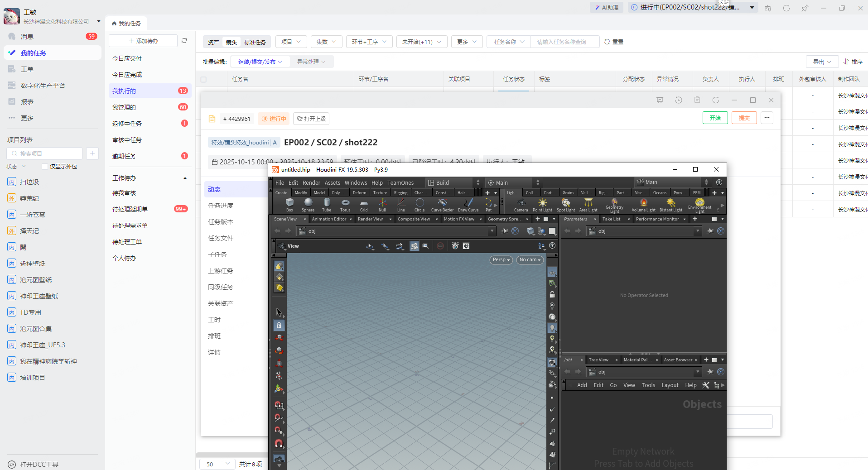868x470 pixels.
Task: Open the No cam camera dropdown
Action: [530, 260]
